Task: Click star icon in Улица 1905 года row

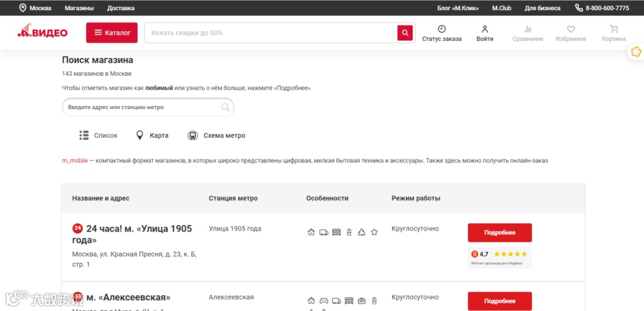Action: [x=374, y=232]
